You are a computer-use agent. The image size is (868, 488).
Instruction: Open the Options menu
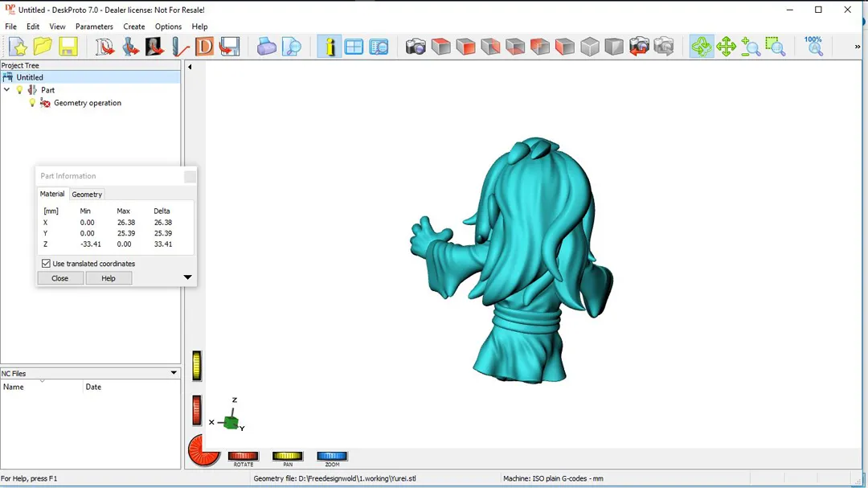point(168,27)
